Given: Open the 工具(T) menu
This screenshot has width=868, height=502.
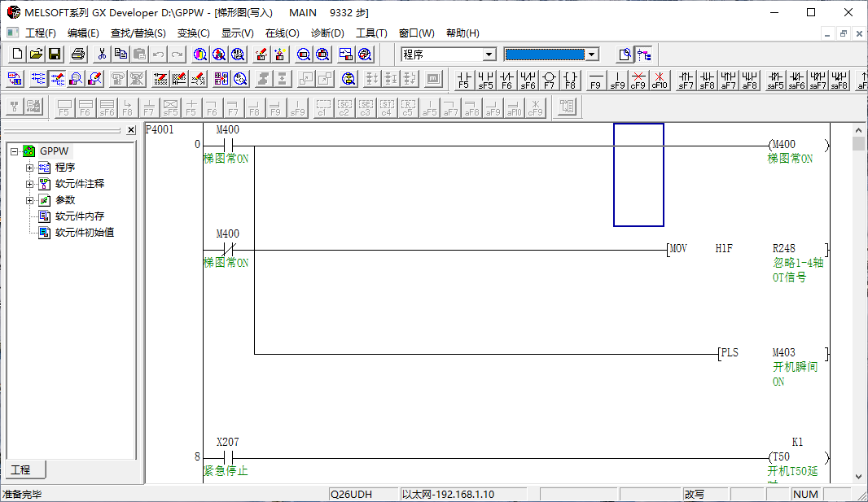Looking at the screenshot, I should (x=371, y=33).
